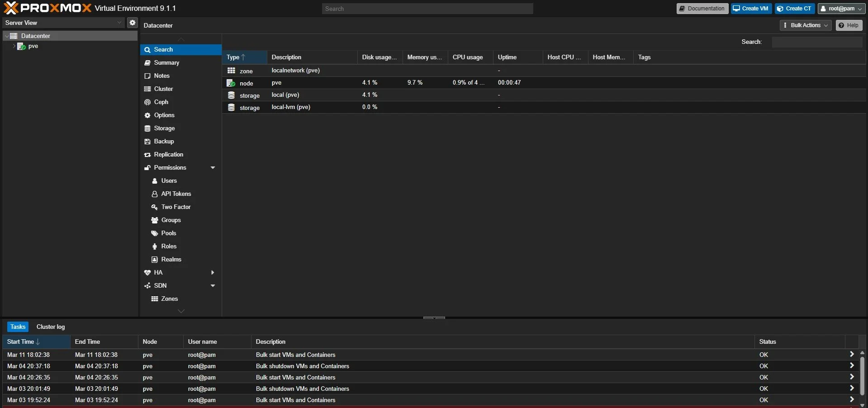This screenshot has height=408, width=868.
Task: Click the pve node icon in the table
Action: point(231,83)
